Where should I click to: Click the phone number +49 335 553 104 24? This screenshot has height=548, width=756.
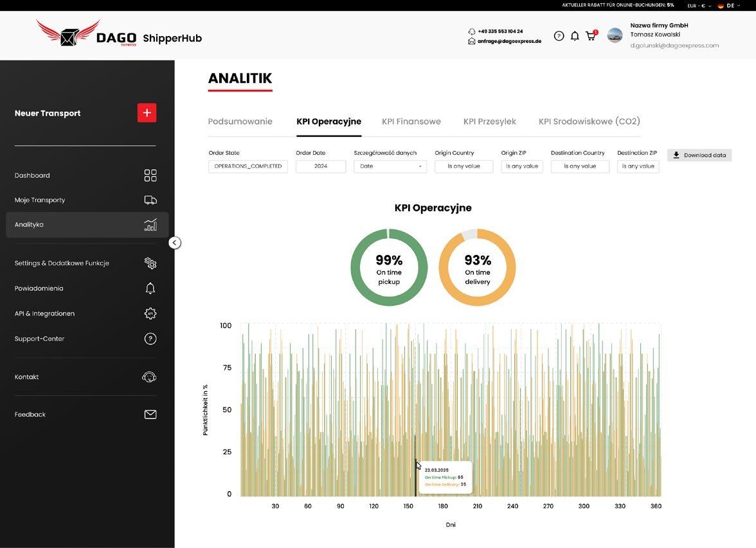point(500,31)
